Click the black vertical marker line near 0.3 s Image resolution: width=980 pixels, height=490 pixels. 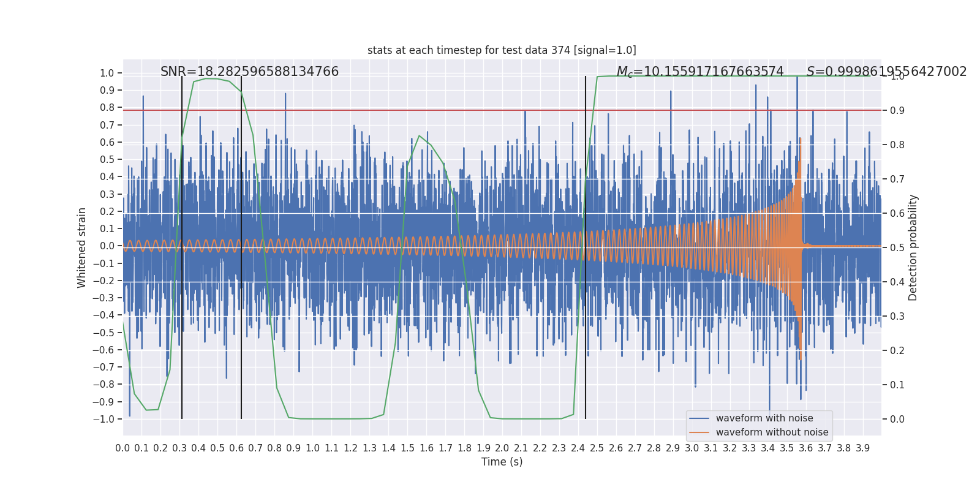[182, 247]
